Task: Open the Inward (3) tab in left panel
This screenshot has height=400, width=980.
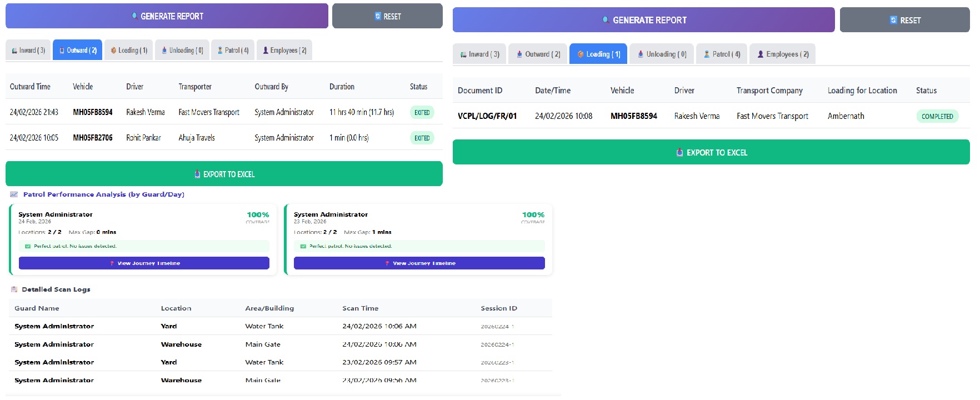Action: tap(28, 50)
